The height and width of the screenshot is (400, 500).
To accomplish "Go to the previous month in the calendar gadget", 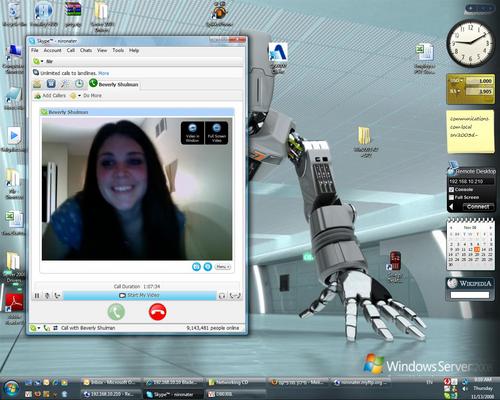I will (451, 228).
